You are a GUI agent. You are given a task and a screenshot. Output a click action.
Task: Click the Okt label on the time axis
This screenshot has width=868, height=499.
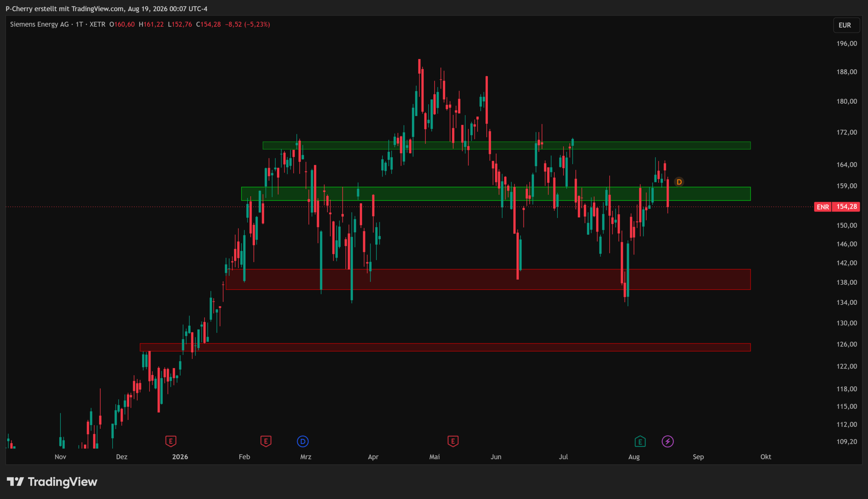click(x=766, y=457)
